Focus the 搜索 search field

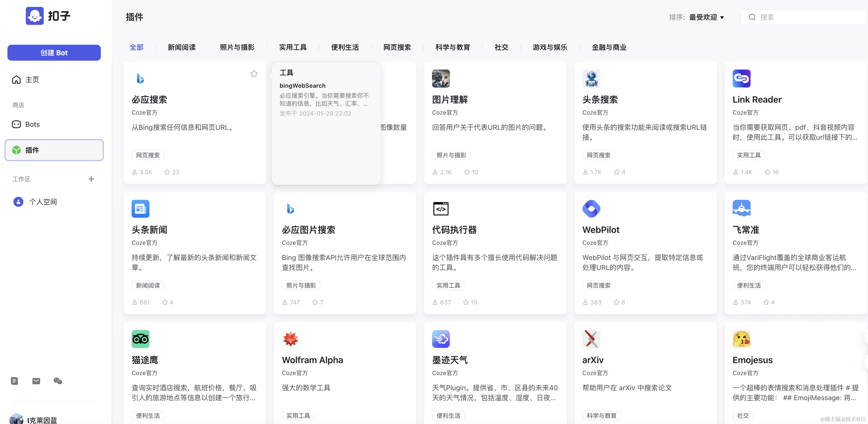803,17
